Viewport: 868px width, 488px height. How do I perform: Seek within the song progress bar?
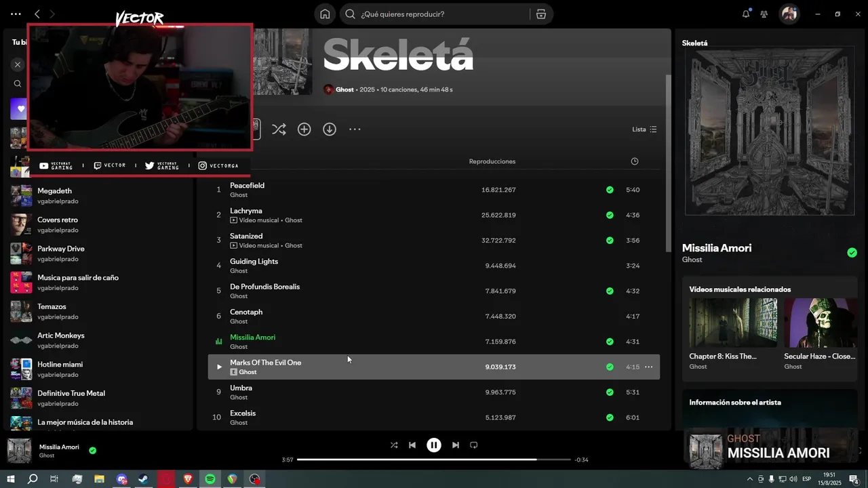point(434,460)
